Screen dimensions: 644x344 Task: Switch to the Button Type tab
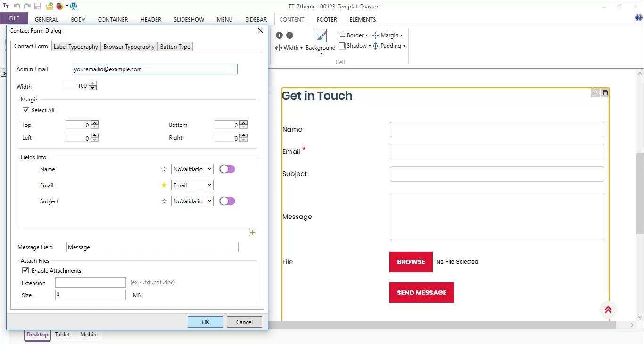click(x=175, y=46)
